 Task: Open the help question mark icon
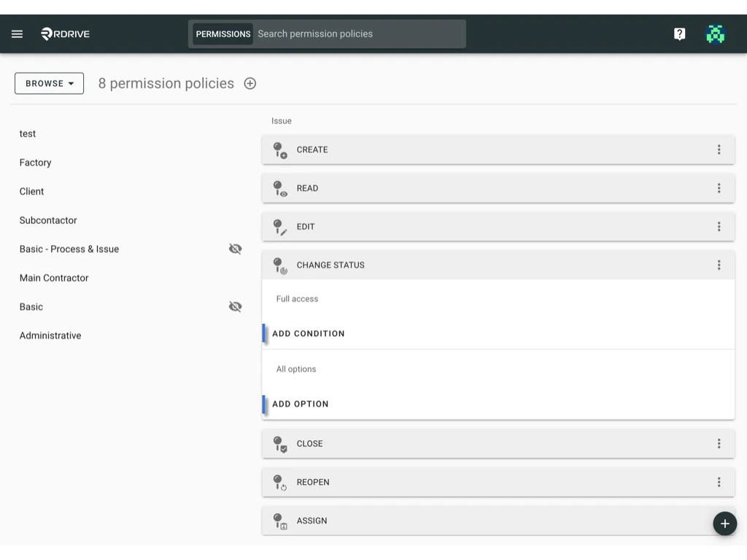[679, 34]
